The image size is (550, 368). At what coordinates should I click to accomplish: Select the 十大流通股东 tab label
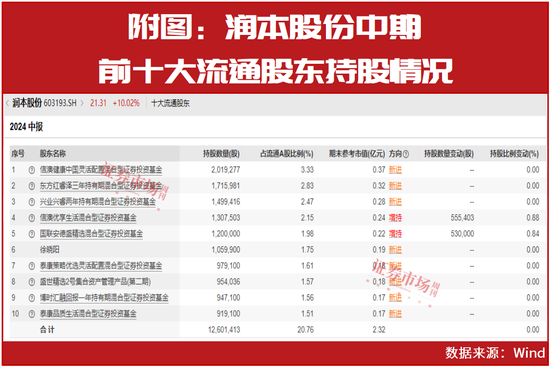pos(170,103)
